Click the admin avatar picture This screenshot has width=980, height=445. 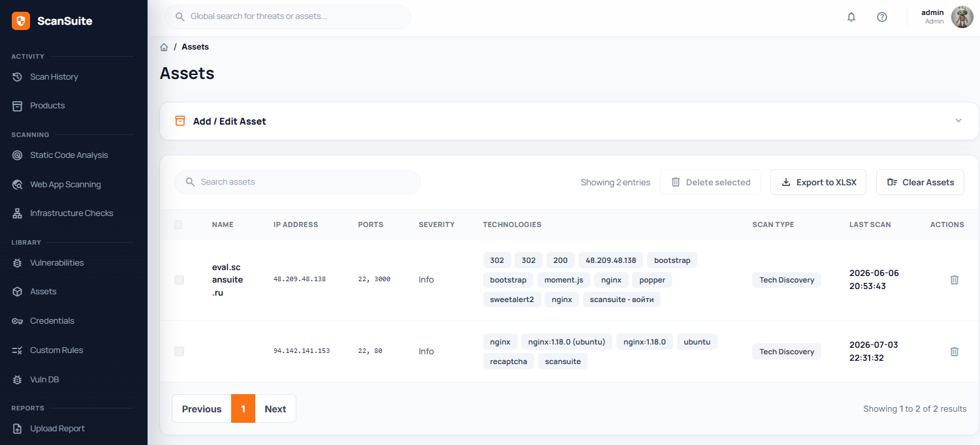[962, 17]
